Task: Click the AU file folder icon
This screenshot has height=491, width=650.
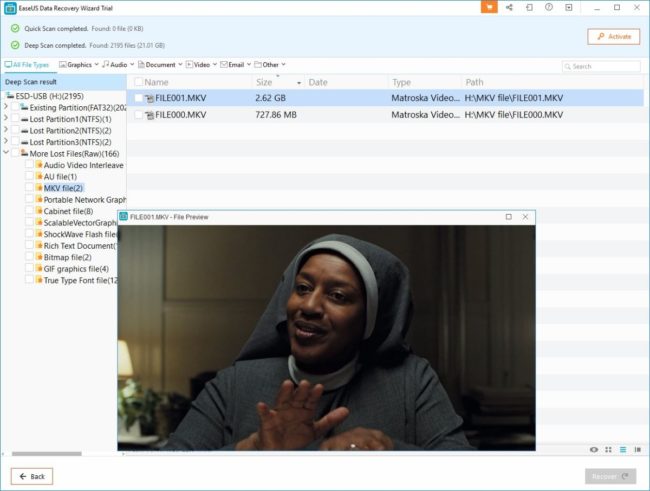Action: click(x=39, y=176)
